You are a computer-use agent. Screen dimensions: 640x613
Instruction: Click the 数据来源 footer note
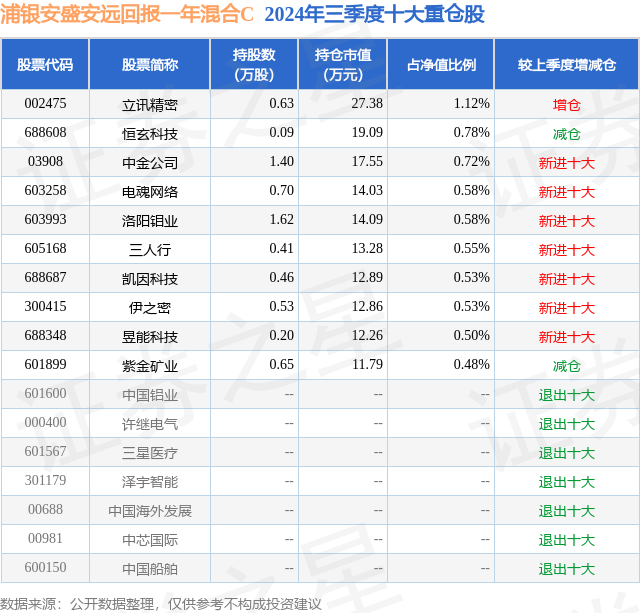coord(161,604)
